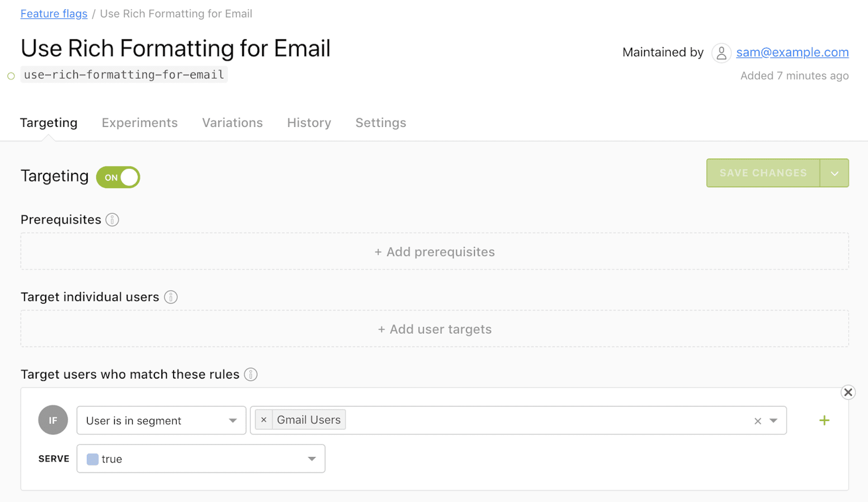Turn off the Targeting switch
The width and height of the screenshot is (868, 502).
click(118, 177)
